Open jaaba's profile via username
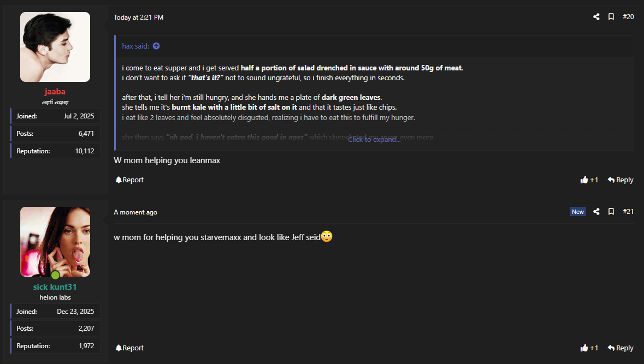 [x=55, y=92]
